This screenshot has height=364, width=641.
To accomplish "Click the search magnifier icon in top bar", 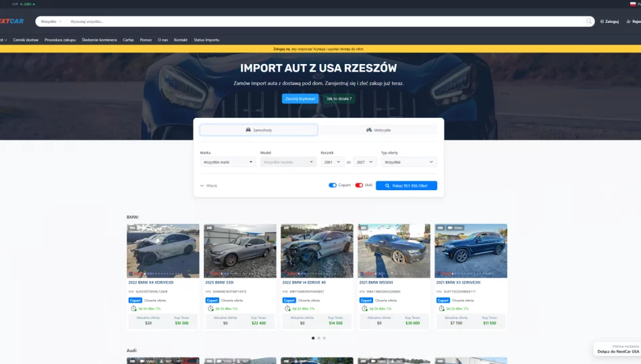I will pyautogui.click(x=588, y=22).
